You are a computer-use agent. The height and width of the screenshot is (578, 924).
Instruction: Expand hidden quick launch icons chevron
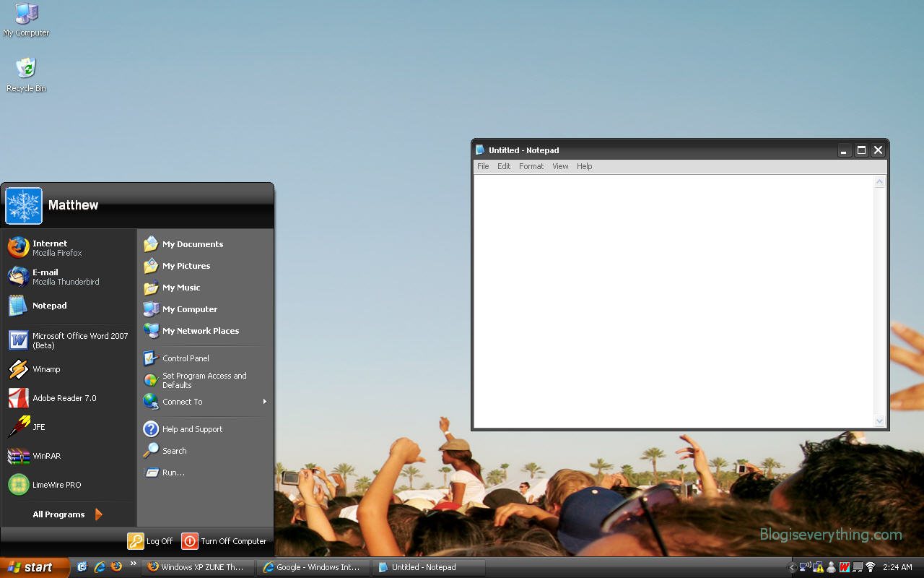pos(134,564)
